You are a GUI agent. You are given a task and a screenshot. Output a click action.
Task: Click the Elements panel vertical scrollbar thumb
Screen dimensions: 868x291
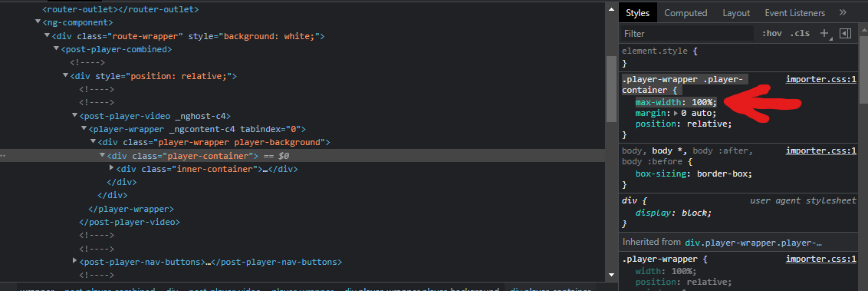point(611,89)
